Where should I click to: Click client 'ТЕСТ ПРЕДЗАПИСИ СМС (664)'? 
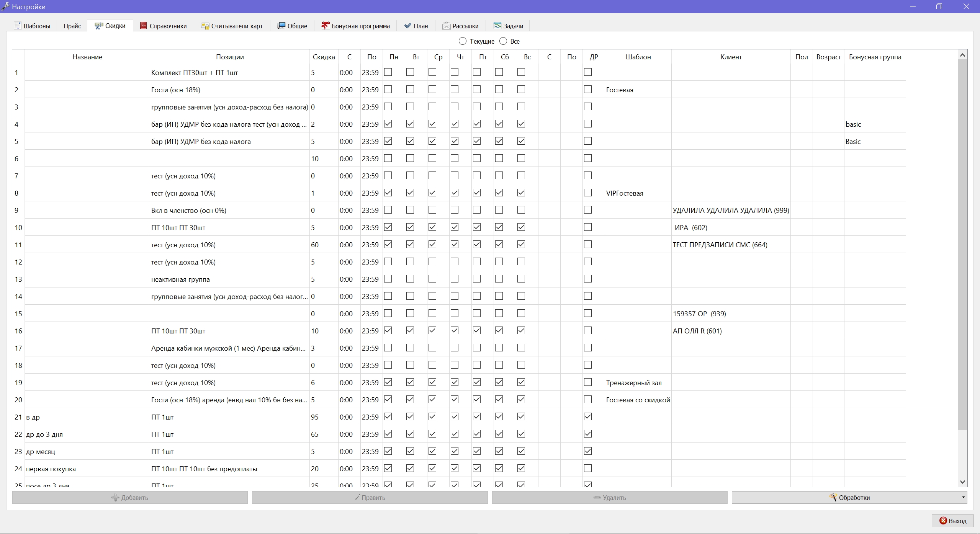(731, 245)
